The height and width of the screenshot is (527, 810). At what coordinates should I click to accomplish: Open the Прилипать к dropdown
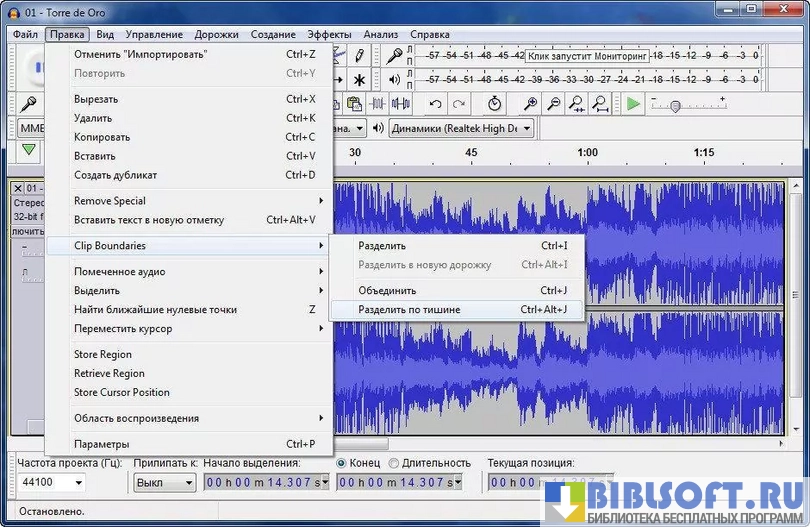pos(165,483)
